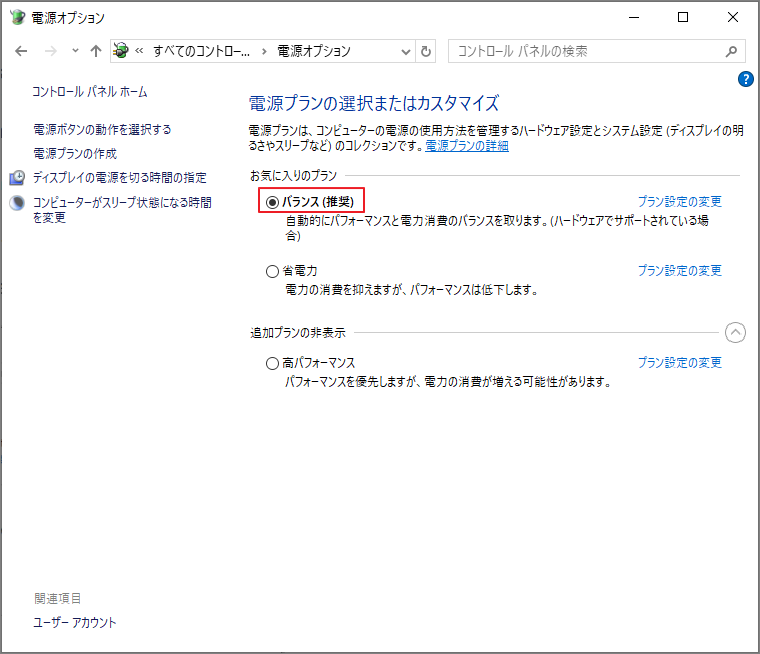Click 関連項目 label in sidebar
Image resolution: width=760 pixels, height=654 pixels.
pos(58,598)
